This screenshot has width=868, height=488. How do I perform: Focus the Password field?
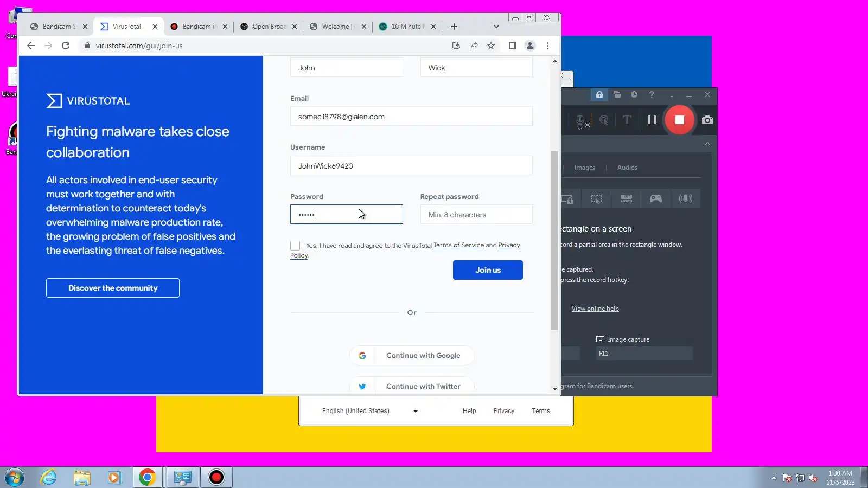[346, 215]
